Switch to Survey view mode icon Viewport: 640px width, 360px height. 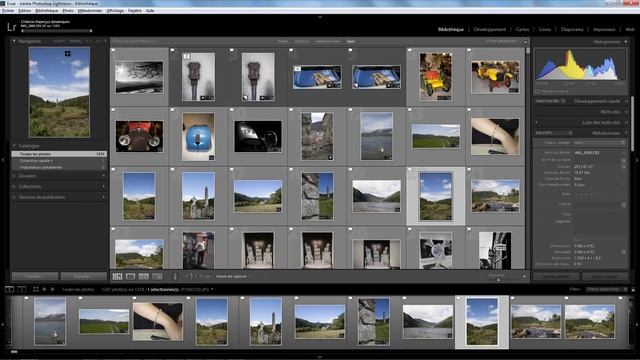click(x=157, y=277)
